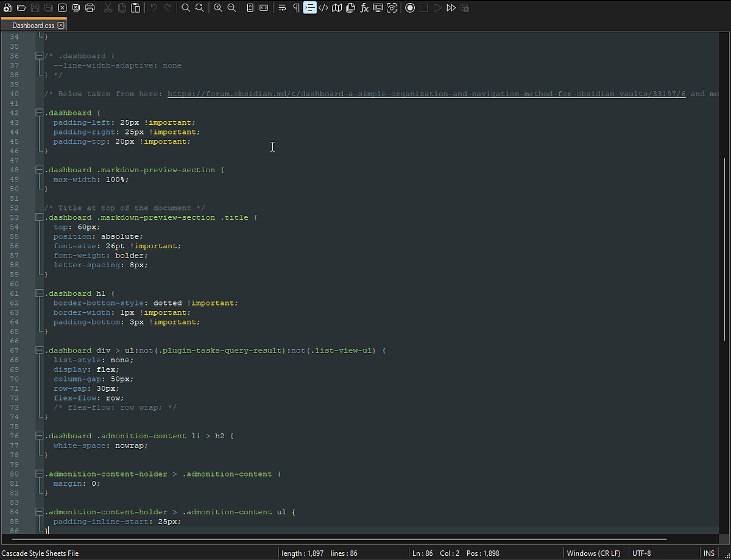This screenshot has height=560, width=731.
Task: Print Dashboard.css using the printer icon
Action: [90, 8]
